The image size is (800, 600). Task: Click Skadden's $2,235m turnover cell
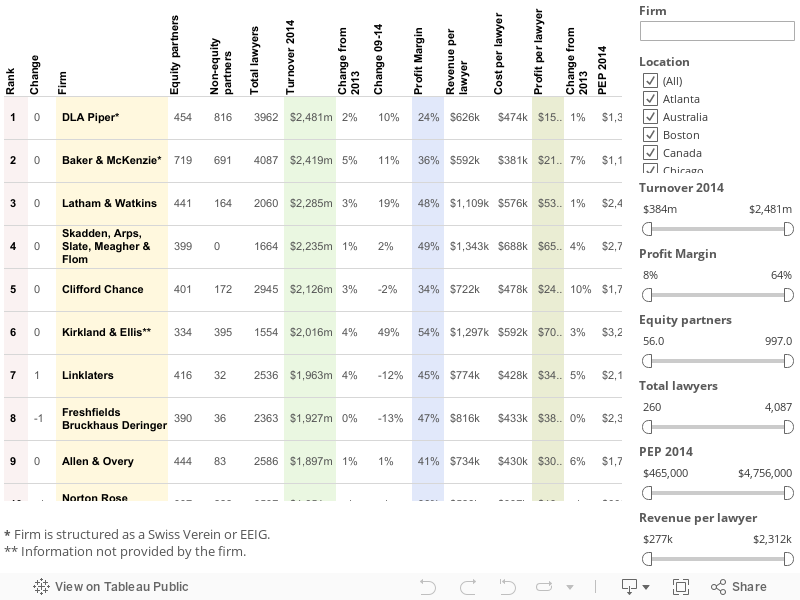click(x=311, y=246)
